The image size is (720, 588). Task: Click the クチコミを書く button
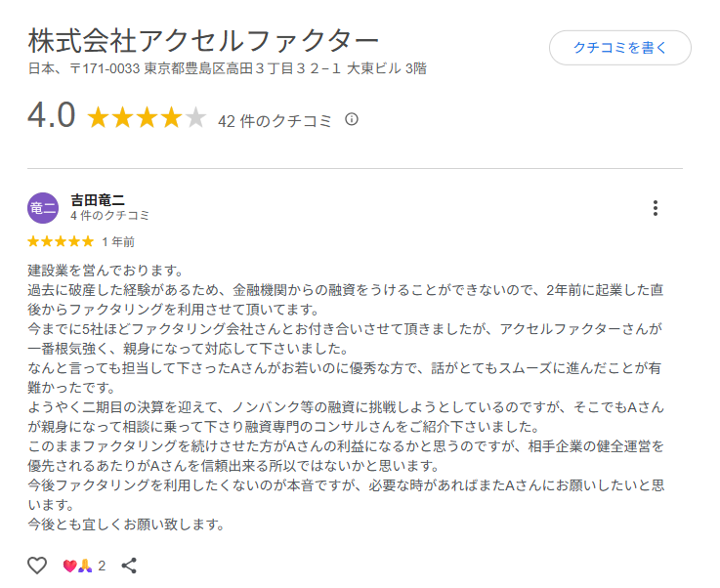point(619,47)
